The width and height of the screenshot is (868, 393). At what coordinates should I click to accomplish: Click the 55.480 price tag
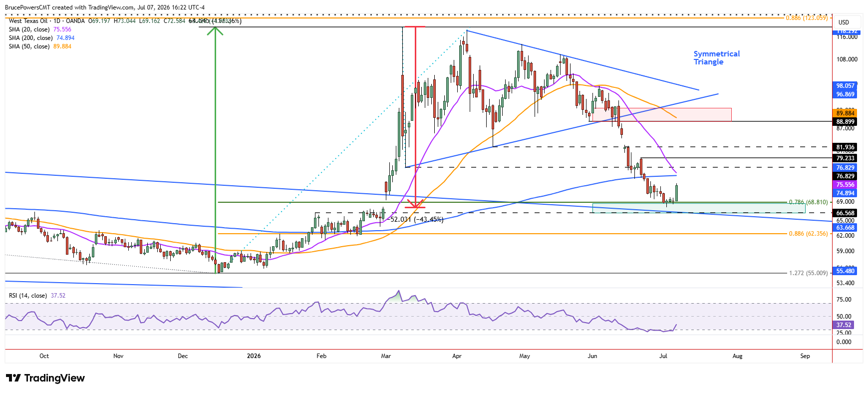(846, 271)
